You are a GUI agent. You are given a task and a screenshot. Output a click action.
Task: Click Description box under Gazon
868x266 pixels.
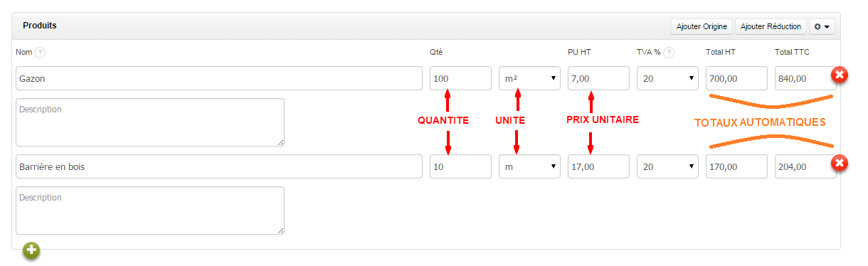150,122
